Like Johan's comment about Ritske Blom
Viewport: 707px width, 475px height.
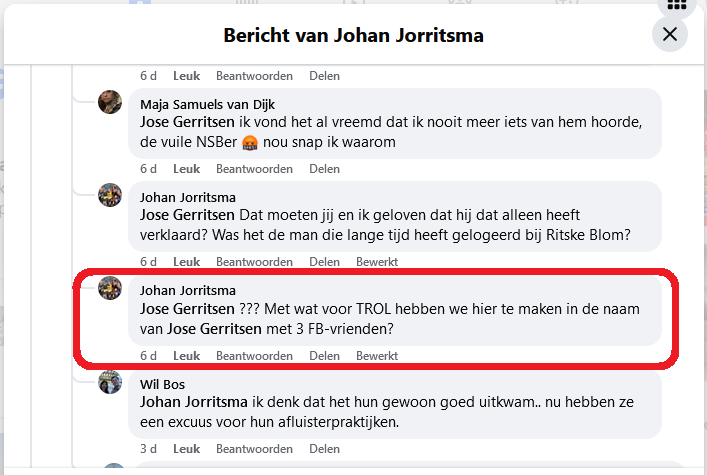point(186,262)
